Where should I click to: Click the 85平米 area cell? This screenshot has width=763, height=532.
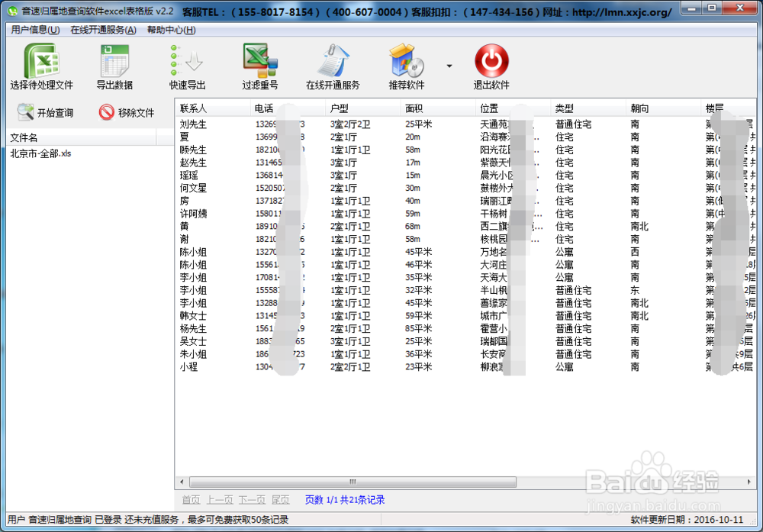pyautogui.click(x=418, y=328)
